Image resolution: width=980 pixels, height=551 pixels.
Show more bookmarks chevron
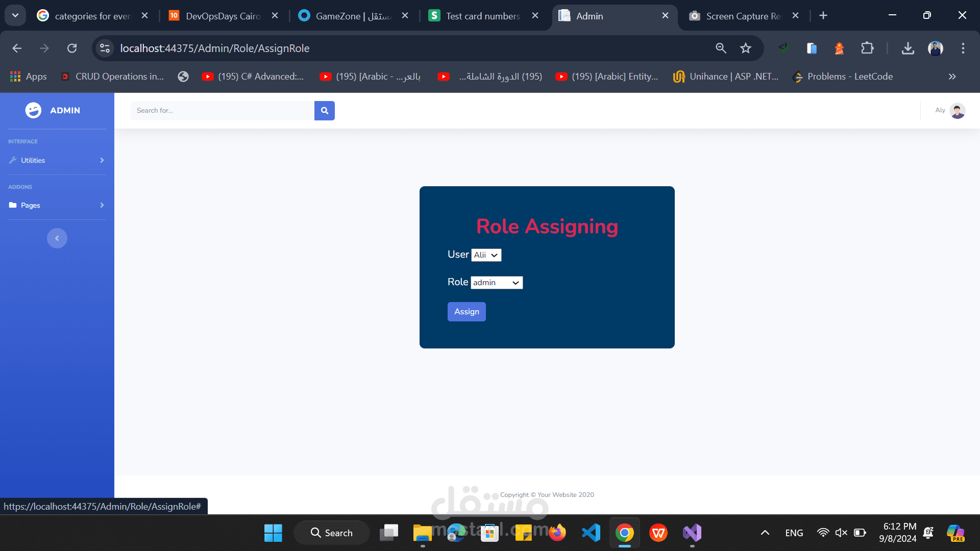click(952, 77)
